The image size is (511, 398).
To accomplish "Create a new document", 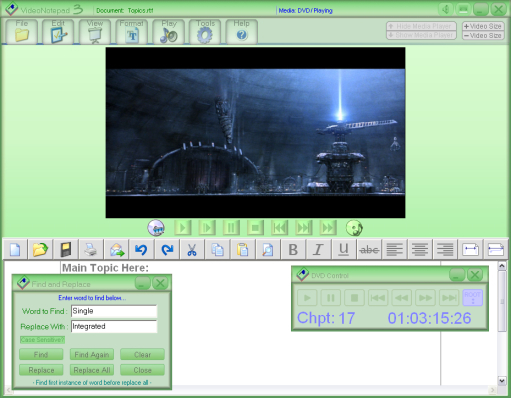I will (15, 249).
